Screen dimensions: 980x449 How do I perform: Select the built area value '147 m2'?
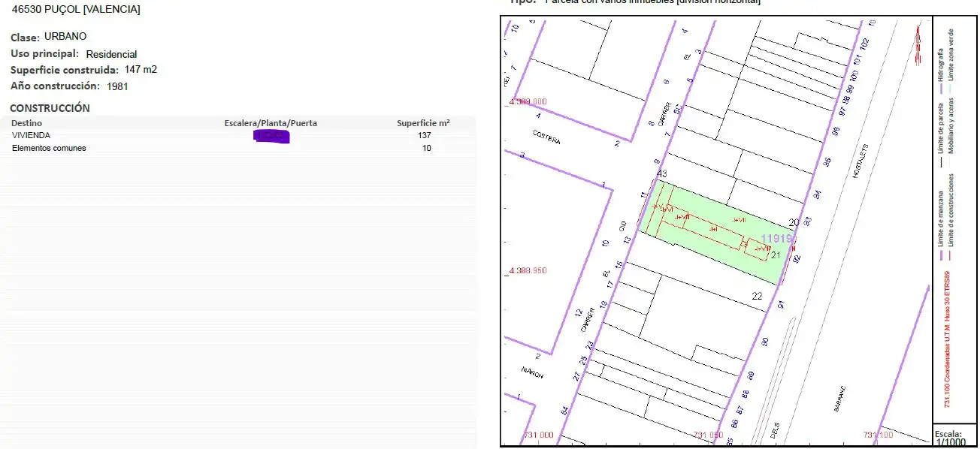141,70
